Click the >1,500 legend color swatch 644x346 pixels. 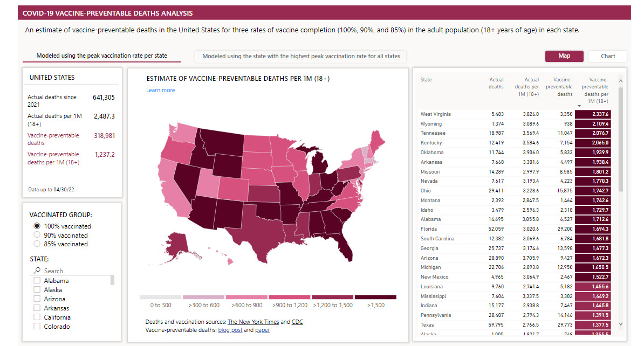point(375,297)
